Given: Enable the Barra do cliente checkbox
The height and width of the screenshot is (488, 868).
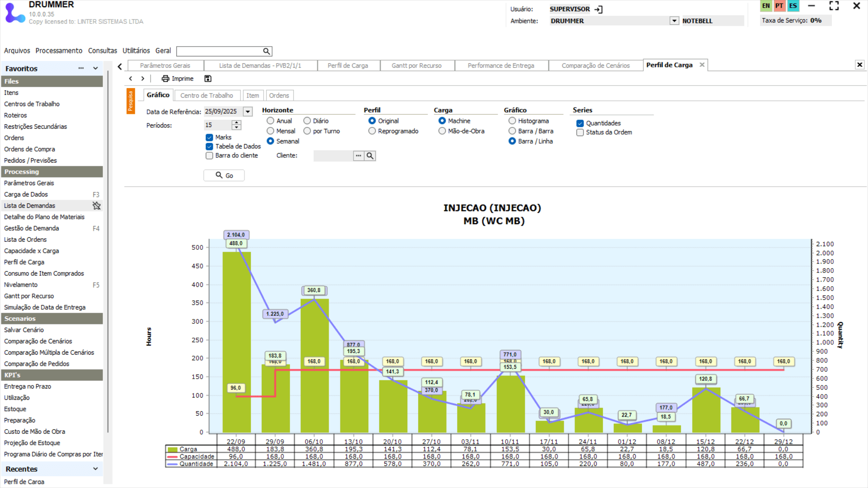Looking at the screenshot, I should 209,155.
